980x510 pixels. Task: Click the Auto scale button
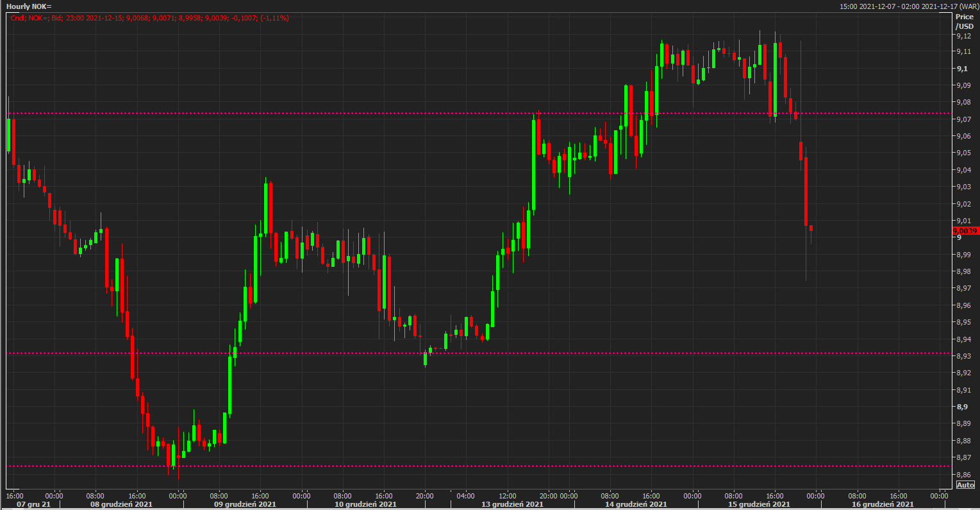coord(965,485)
